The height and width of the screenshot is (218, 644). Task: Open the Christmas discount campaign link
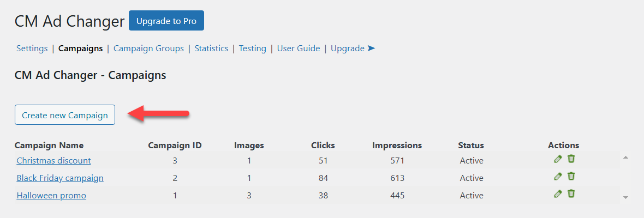(54, 161)
